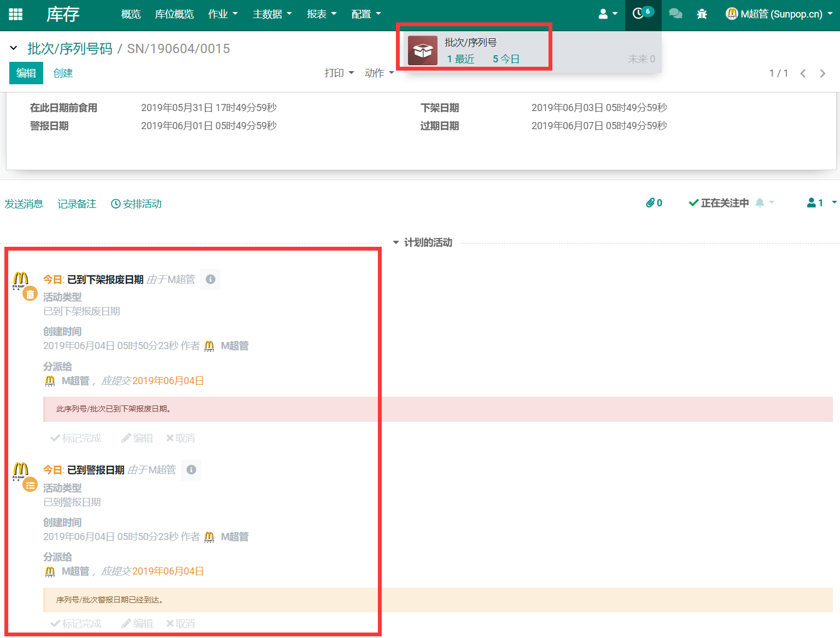Open the apps grid menu icon
The width and height of the screenshot is (840, 638).
click(x=16, y=14)
